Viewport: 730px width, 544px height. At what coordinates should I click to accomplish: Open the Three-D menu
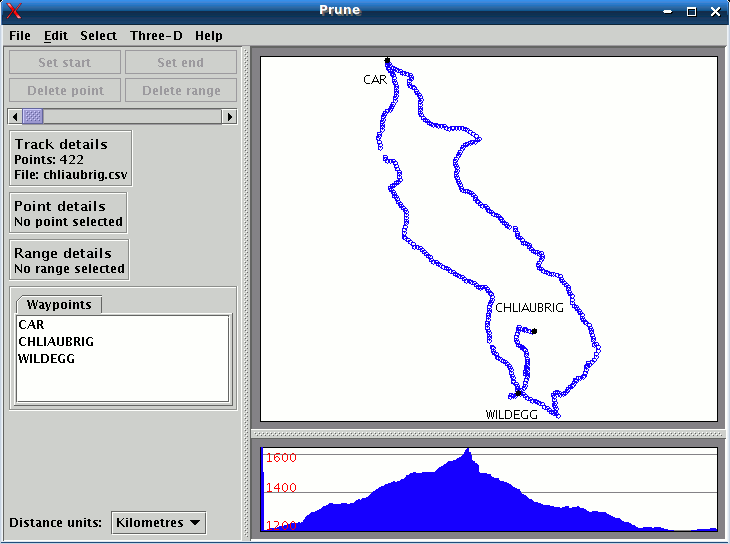tap(156, 35)
